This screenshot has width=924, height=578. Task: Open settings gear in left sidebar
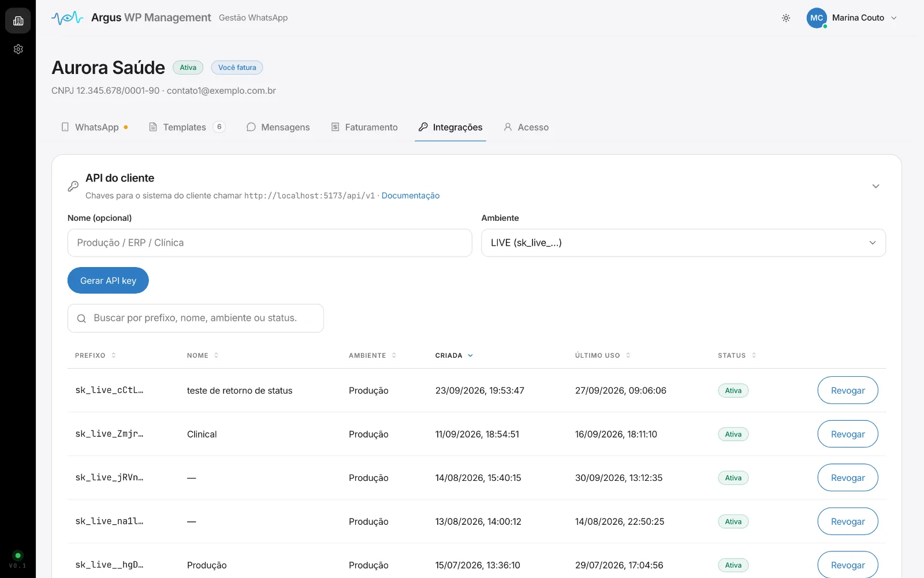(18, 49)
